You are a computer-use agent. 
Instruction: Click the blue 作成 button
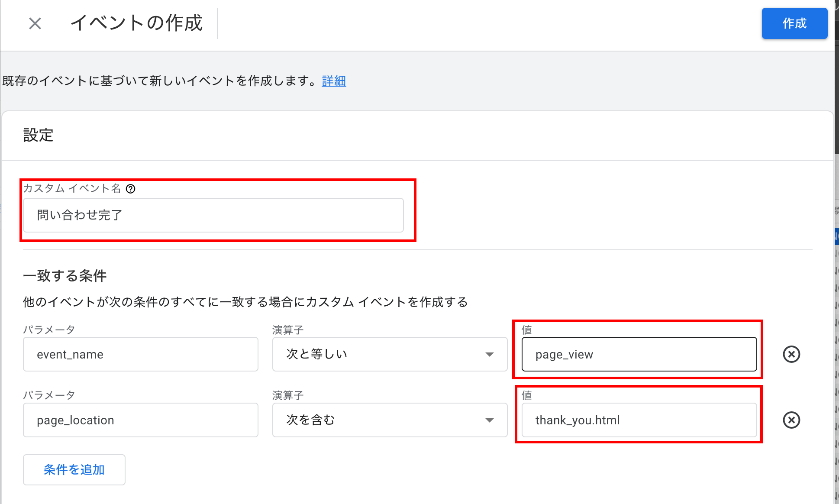[x=794, y=23]
